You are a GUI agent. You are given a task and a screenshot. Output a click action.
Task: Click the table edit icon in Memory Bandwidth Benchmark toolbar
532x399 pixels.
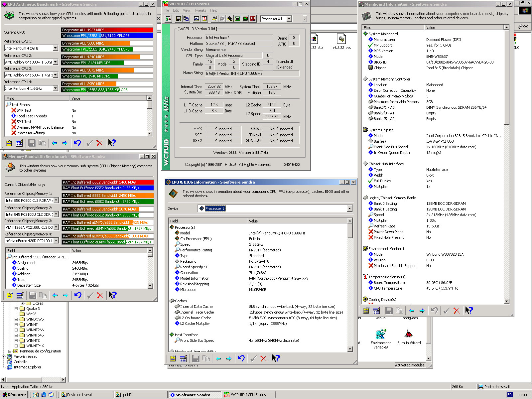(20, 295)
